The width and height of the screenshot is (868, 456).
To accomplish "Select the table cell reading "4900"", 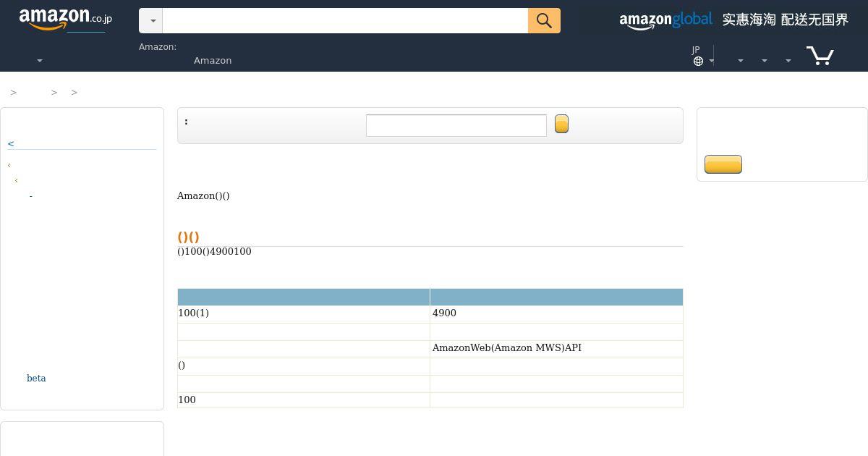I will (x=556, y=313).
